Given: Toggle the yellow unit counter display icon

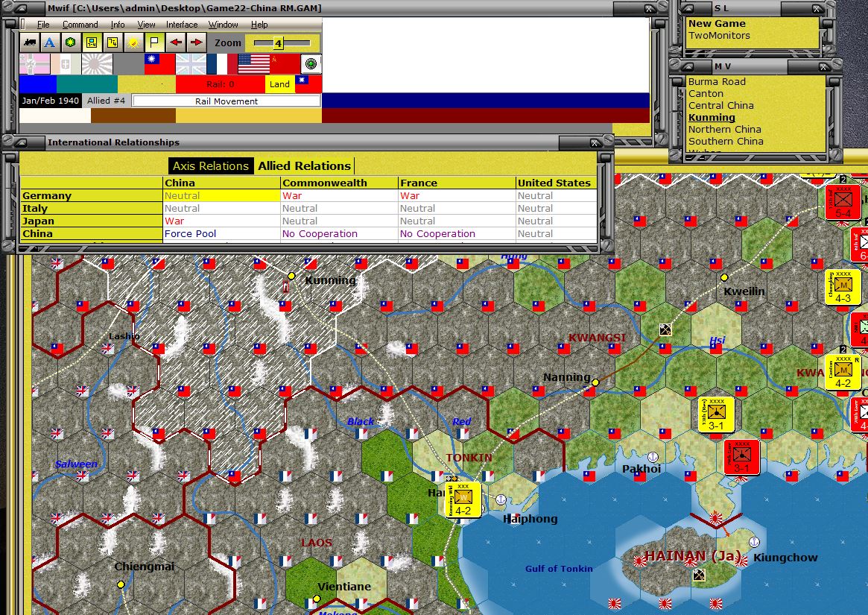Looking at the screenshot, I should click(92, 42).
